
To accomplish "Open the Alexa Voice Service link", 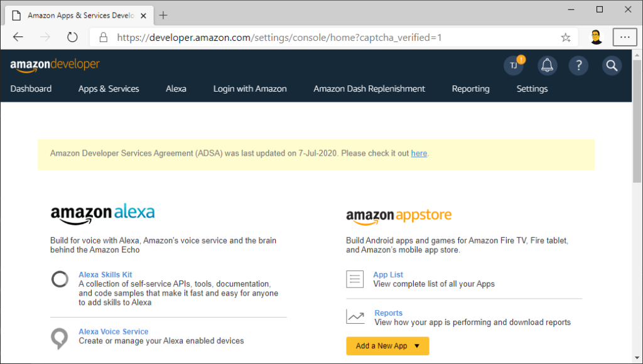I will coord(113,331).
